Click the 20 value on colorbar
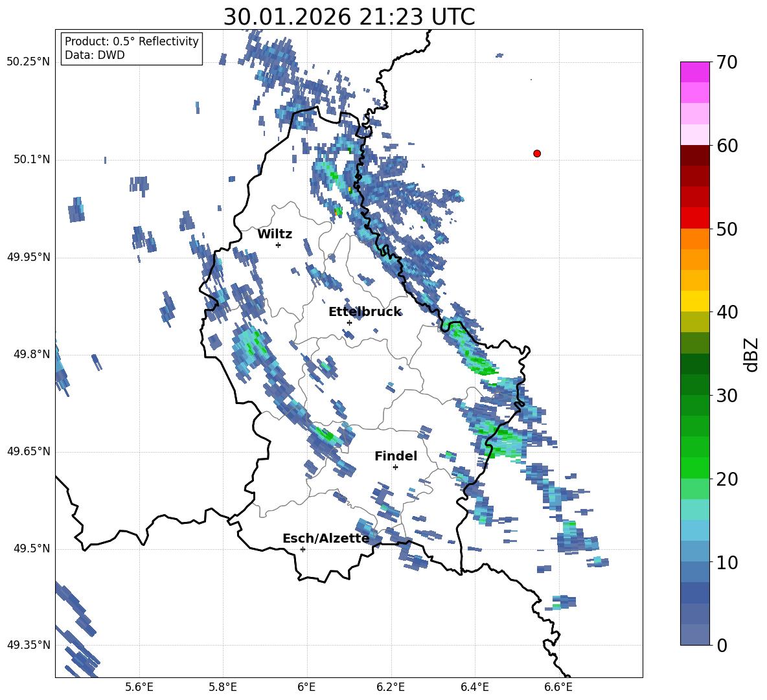This screenshot has height=700, width=767. click(727, 479)
